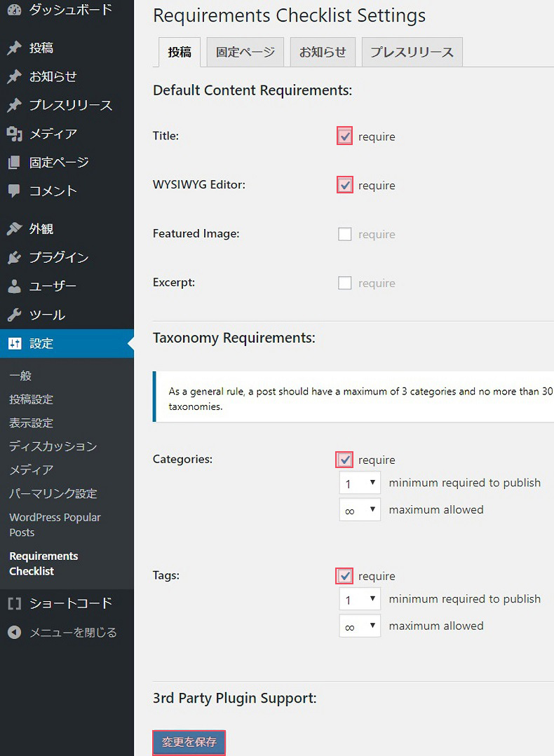Click the 設定 menu item
The image size is (554, 756).
67,343
